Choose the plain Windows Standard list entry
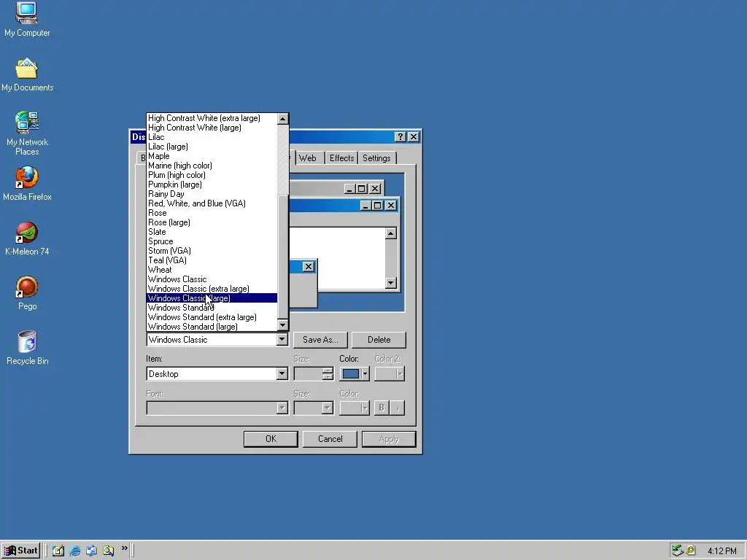This screenshot has height=560, width=747. 212,308
